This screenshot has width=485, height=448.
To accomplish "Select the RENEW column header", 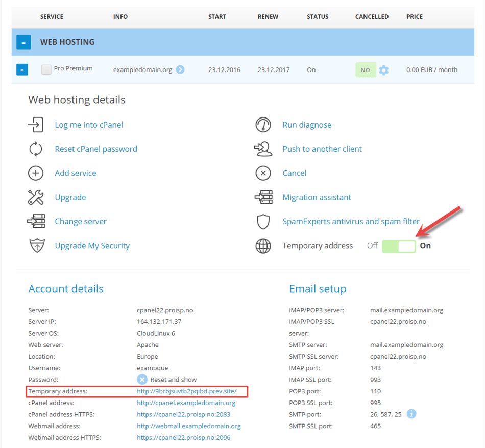I will click(268, 16).
